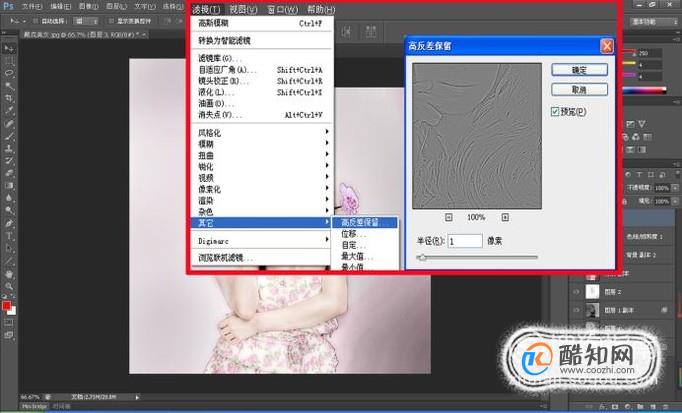Zoom in preview with plus button
682x413 pixels.
pyautogui.click(x=505, y=217)
